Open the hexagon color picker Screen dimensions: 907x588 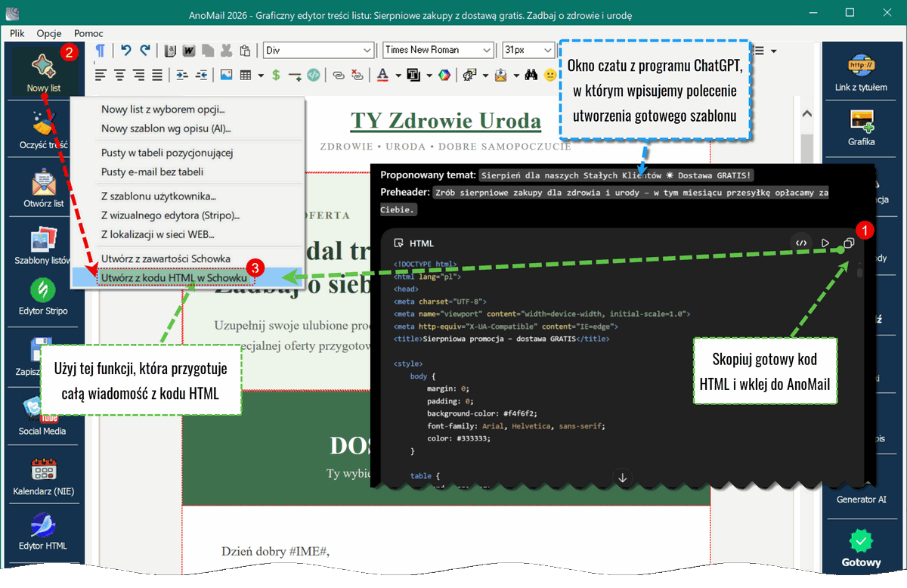pos(444,75)
